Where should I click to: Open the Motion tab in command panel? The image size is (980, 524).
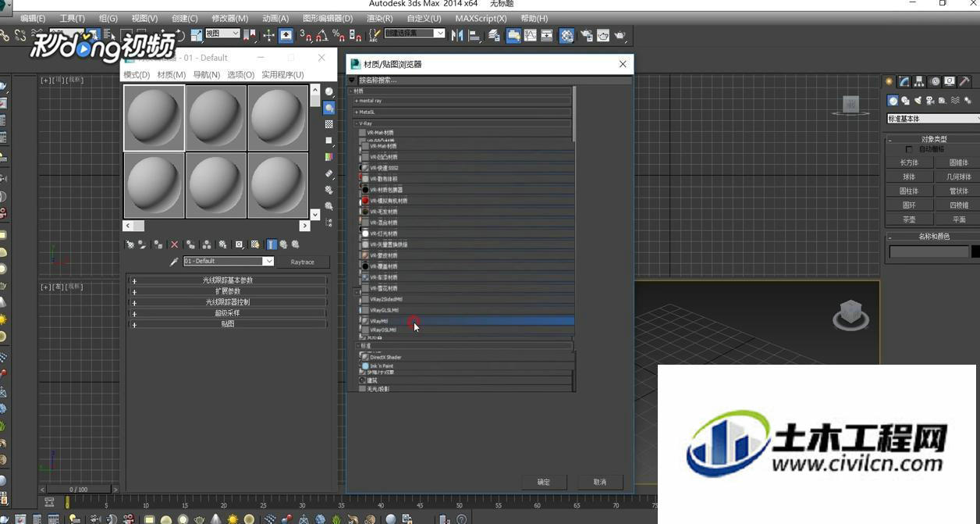tap(935, 81)
